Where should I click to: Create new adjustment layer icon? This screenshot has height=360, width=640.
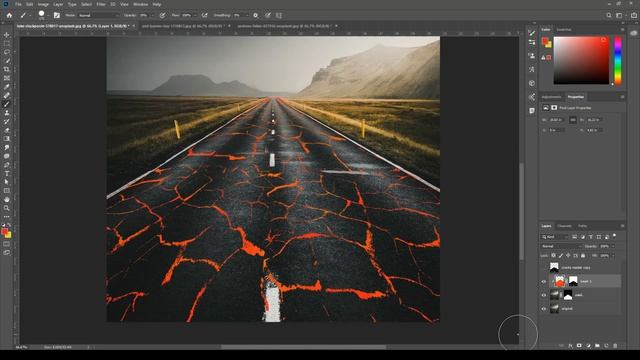(588, 346)
